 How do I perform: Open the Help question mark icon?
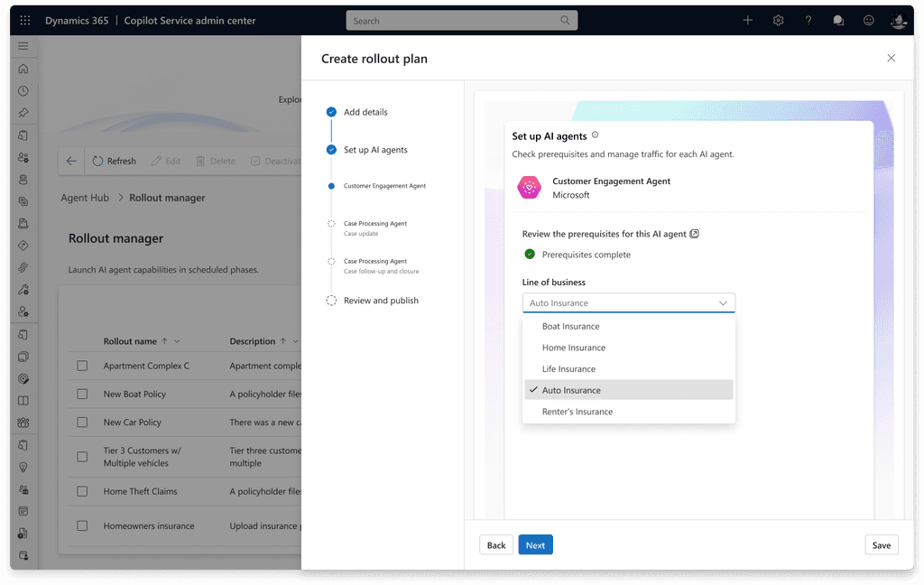click(808, 21)
